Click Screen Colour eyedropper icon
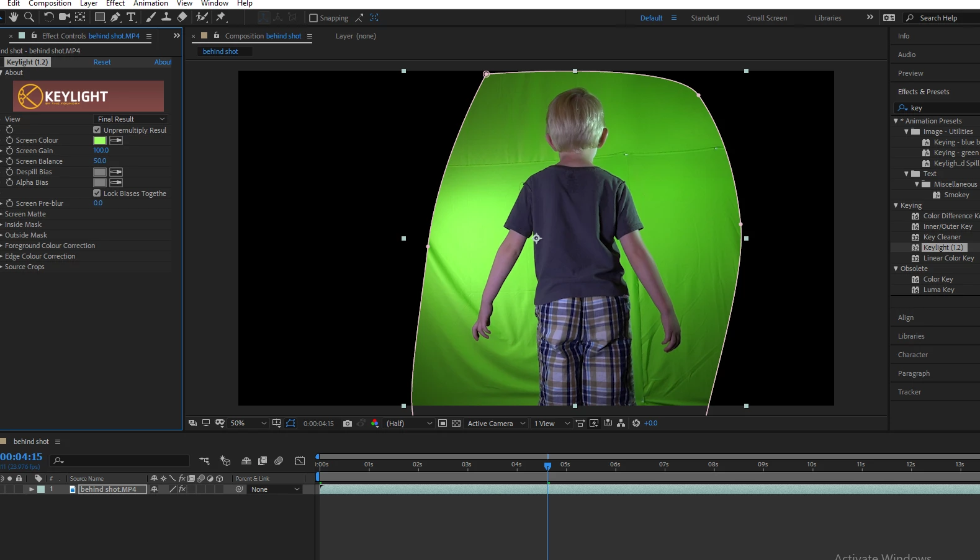The width and height of the screenshot is (980, 560). pyautogui.click(x=116, y=141)
